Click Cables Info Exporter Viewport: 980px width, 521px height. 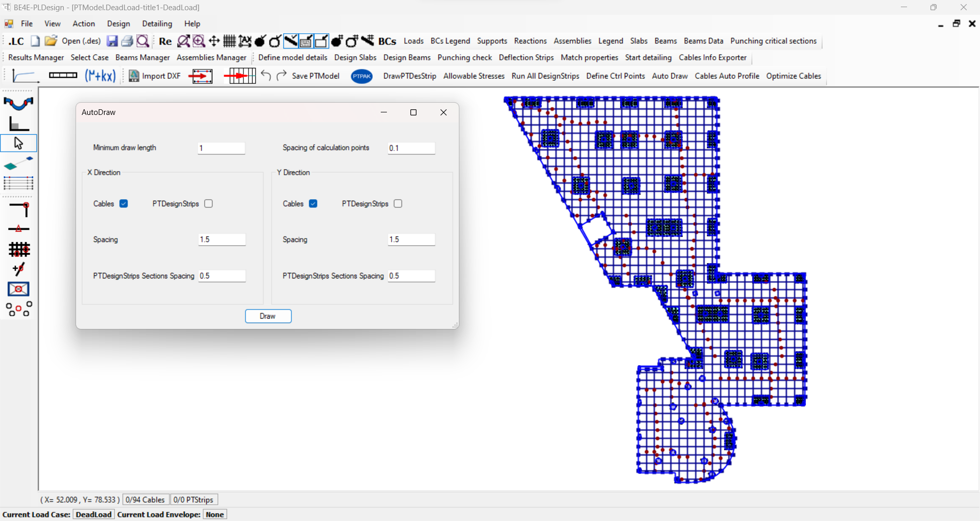click(x=713, y=58)
